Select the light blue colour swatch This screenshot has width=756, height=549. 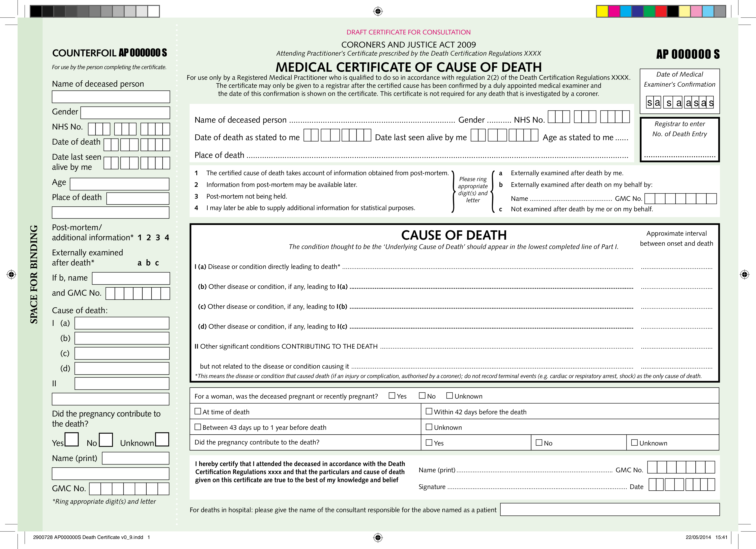708,11
